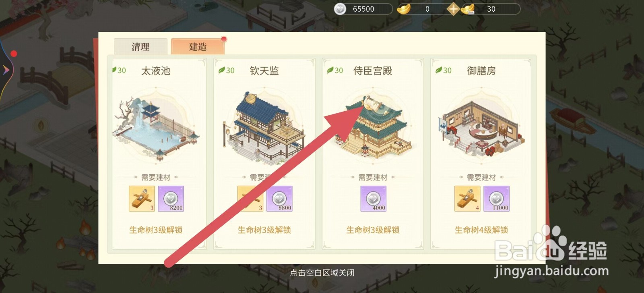The width and height of the screenshot is (644, 293).
Task: Click 生命树4级解锁 unlock label
Action: tap(481, 230)
